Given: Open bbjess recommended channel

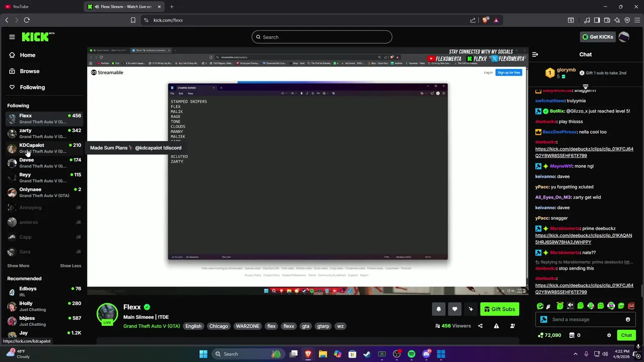Looking at the screenshot, I should pyautogui.click(x=44, y=321).
